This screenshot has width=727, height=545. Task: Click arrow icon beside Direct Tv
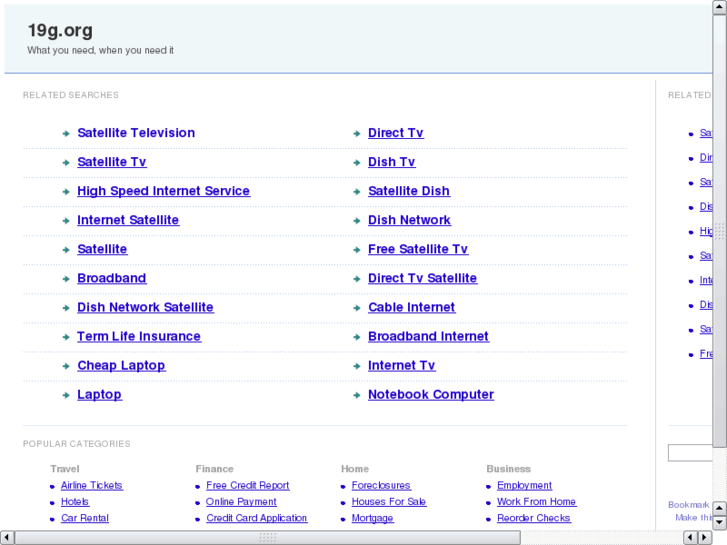click(x=357, y=134)
